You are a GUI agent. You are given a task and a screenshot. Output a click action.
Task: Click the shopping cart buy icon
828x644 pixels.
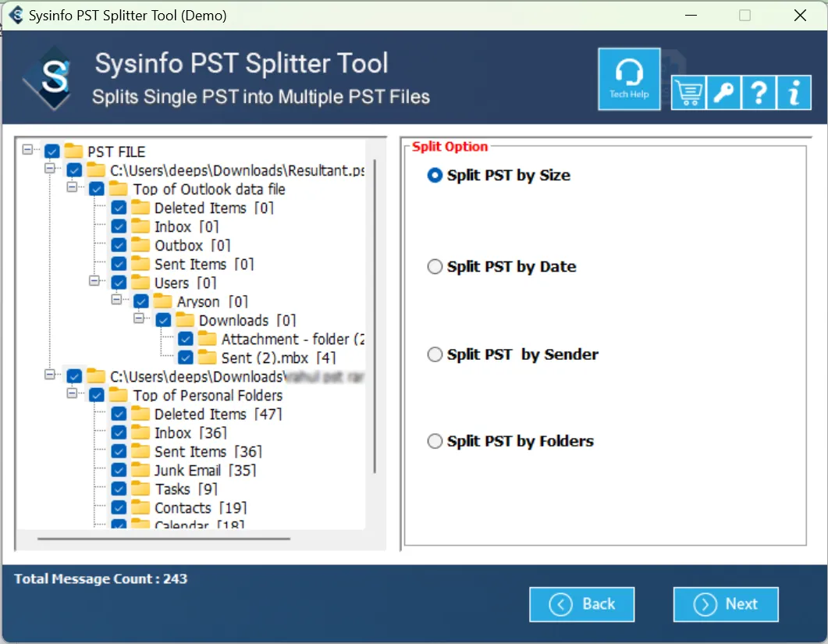[688, 93]
